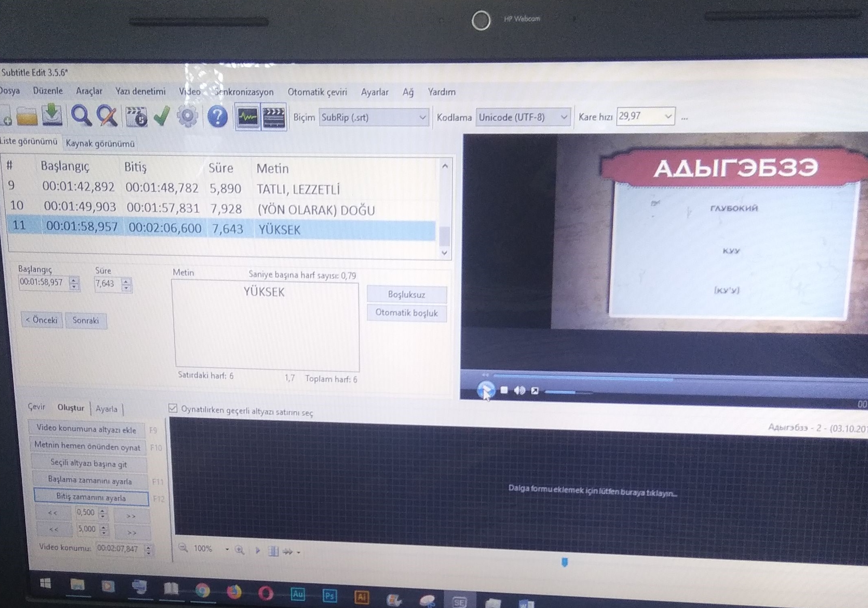This screenshot has height=608, width=868.
Task: Click 'Video konumuna altyazı ekle' button
Action: coord(86,429)
